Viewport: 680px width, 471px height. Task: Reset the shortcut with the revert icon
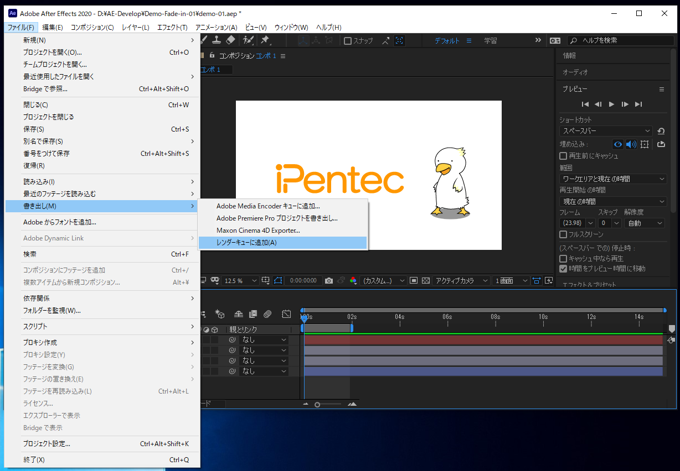[x=661, y=131]
